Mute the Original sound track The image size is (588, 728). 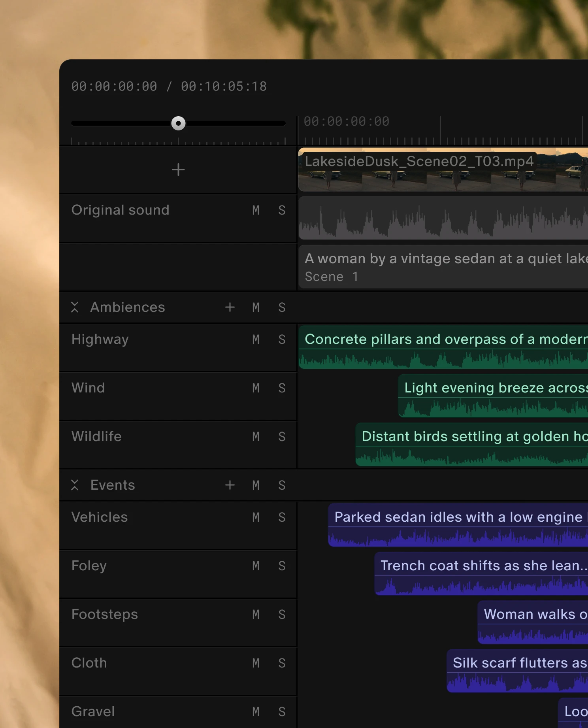pos(256,210)
